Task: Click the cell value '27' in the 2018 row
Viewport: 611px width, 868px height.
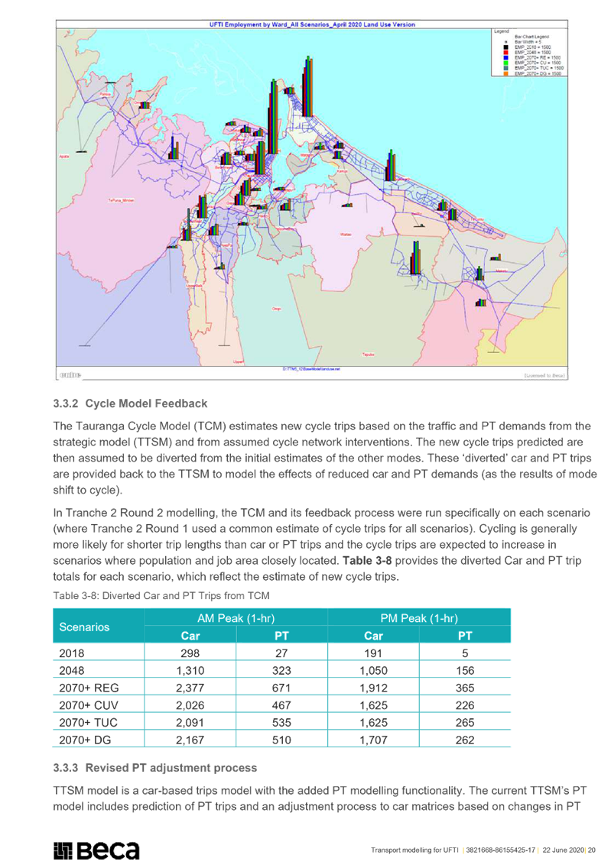Action: click(x=281, y=653)
